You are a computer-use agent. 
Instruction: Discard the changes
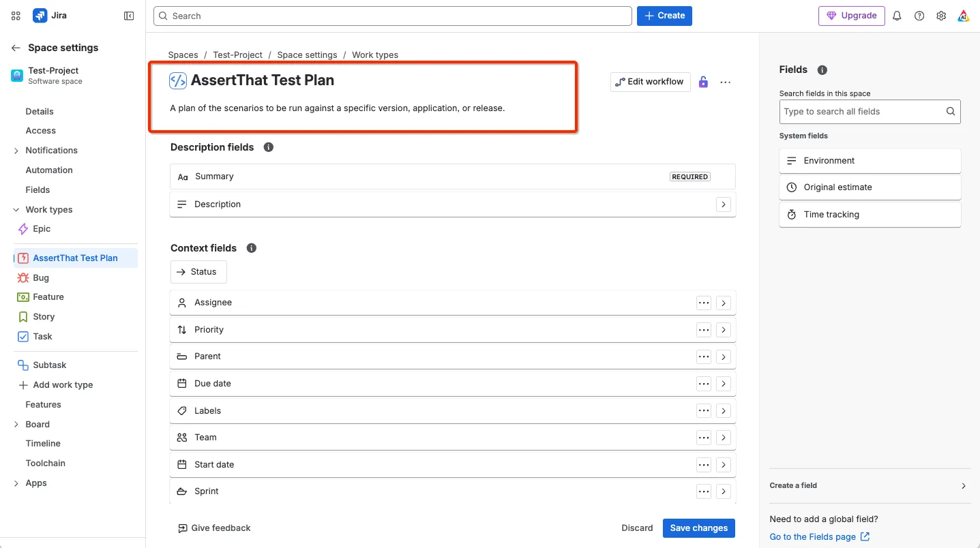point(637,528)
